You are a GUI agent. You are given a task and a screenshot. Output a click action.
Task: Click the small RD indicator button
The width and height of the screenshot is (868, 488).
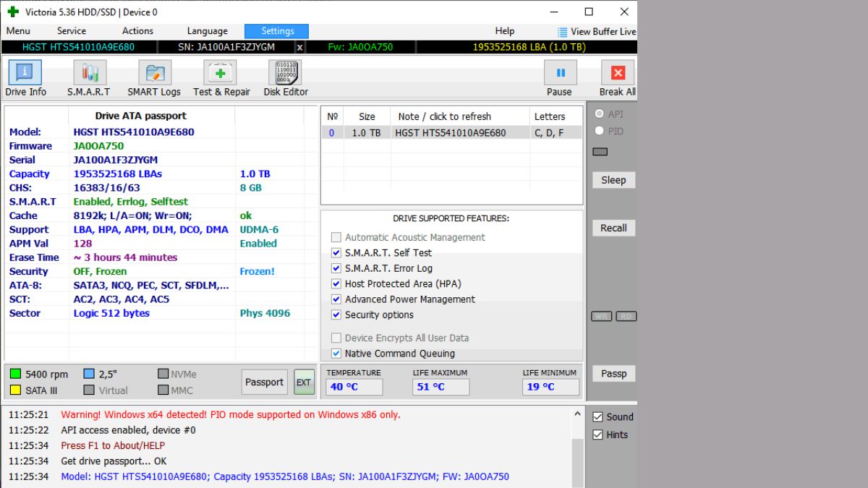coord(626,317)
